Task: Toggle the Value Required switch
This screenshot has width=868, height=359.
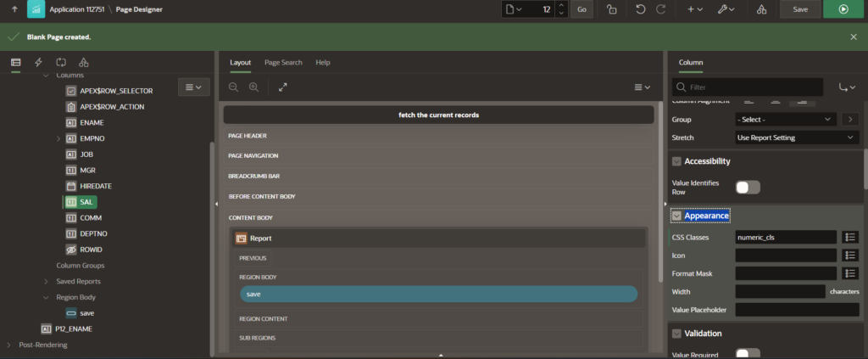Action: [748, 354]
